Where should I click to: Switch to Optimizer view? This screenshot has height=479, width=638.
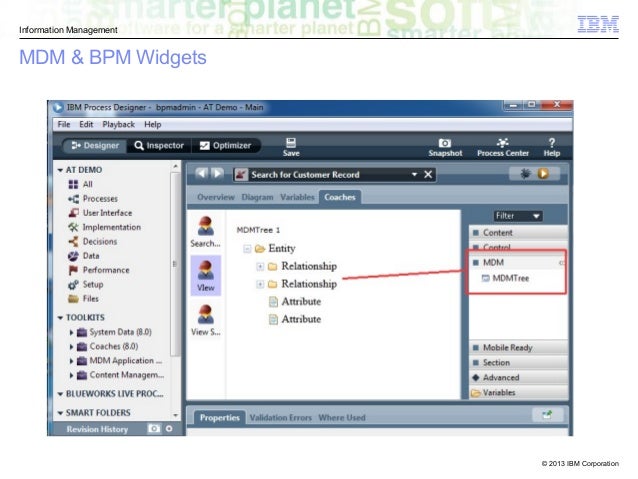click(x=225, y=145)
